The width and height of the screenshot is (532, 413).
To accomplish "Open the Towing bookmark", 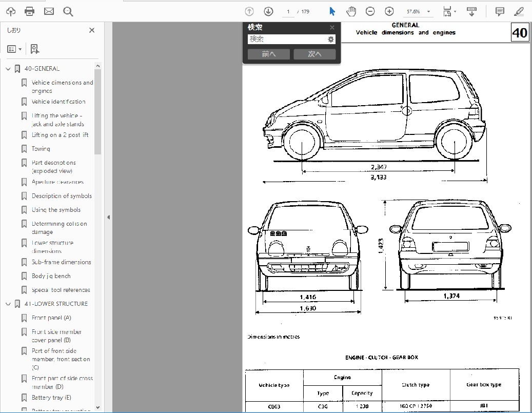I will pyautogui.click(x=41, y=149).
